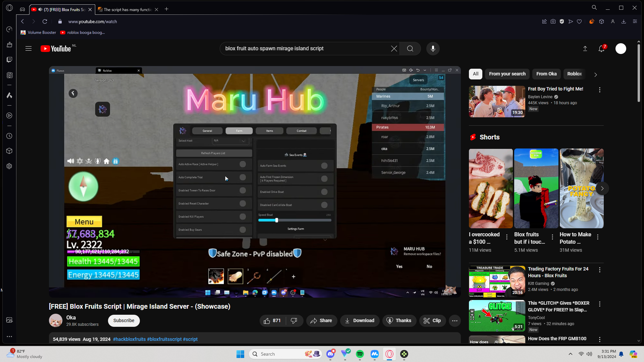Subscribe to the Oka channel
This screenshot has width=644, height=362.
click(124, 321)
